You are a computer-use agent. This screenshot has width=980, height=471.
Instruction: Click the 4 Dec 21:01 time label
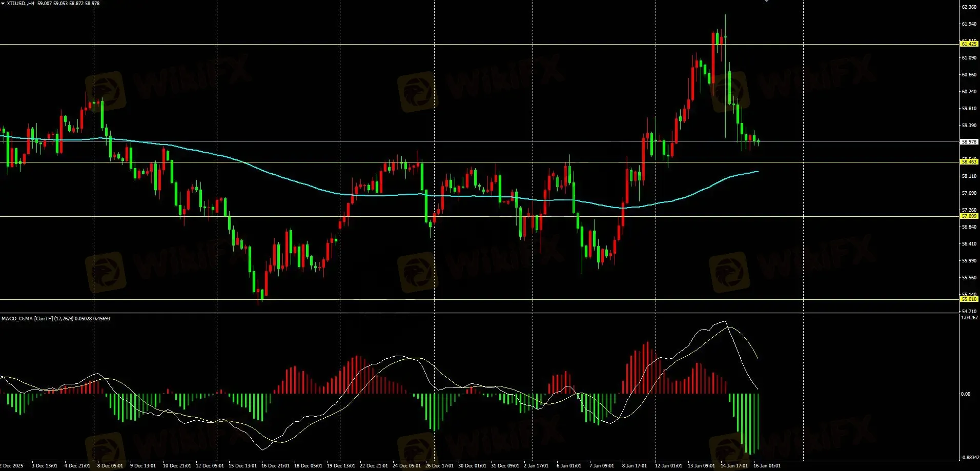(x=77, y=466)
